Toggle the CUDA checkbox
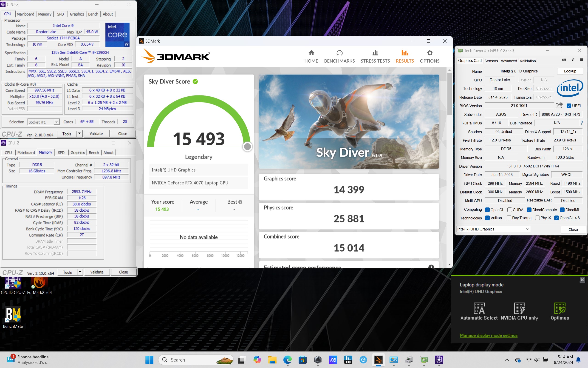 [510, 210]
